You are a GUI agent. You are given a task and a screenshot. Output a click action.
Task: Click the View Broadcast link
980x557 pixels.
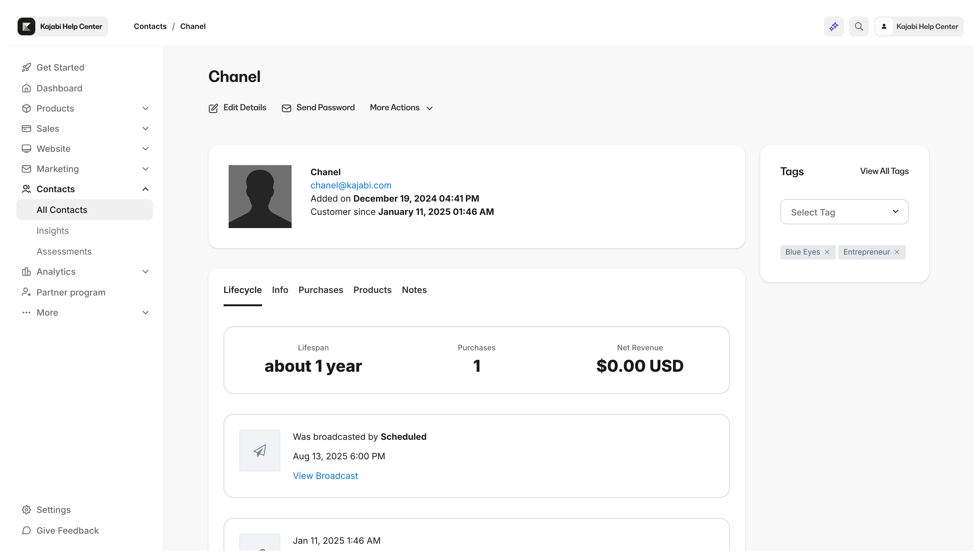point(325,475)
